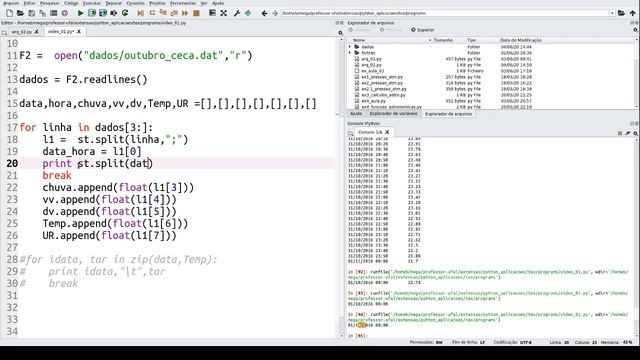Expand the fortran folder

(350, 53)
